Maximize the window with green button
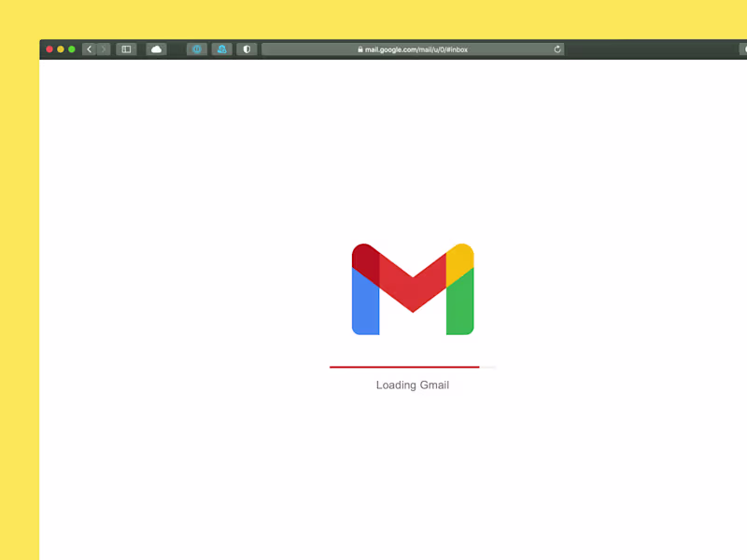This screenshot has width=747, height=560. [x=72, y=49]
